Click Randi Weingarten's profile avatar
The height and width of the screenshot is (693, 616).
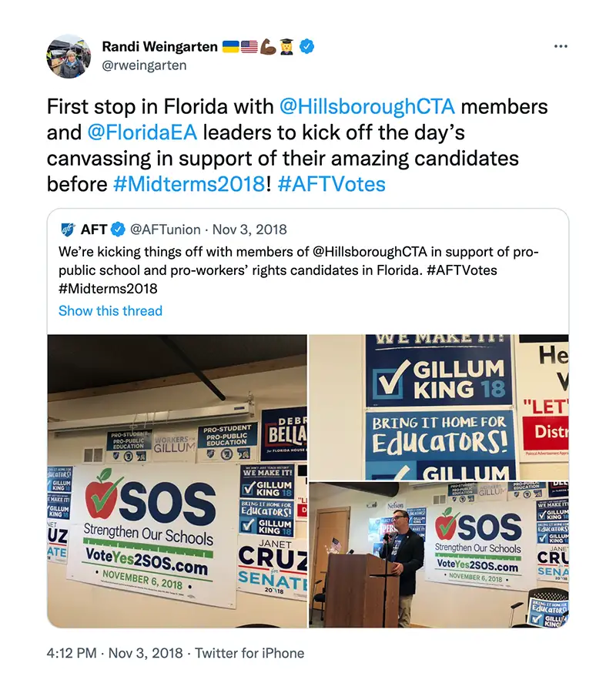click(x=69, y=56)
